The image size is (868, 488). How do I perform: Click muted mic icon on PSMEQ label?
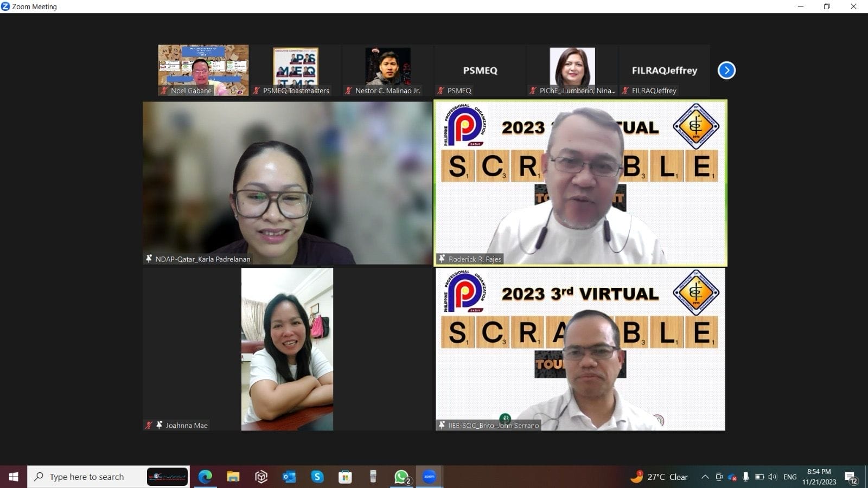point(441,91)
